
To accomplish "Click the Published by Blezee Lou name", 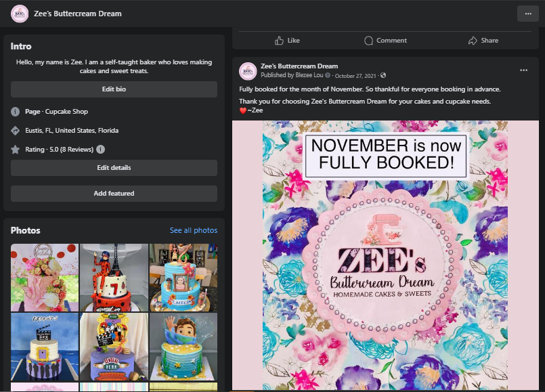I will point(309,75).
